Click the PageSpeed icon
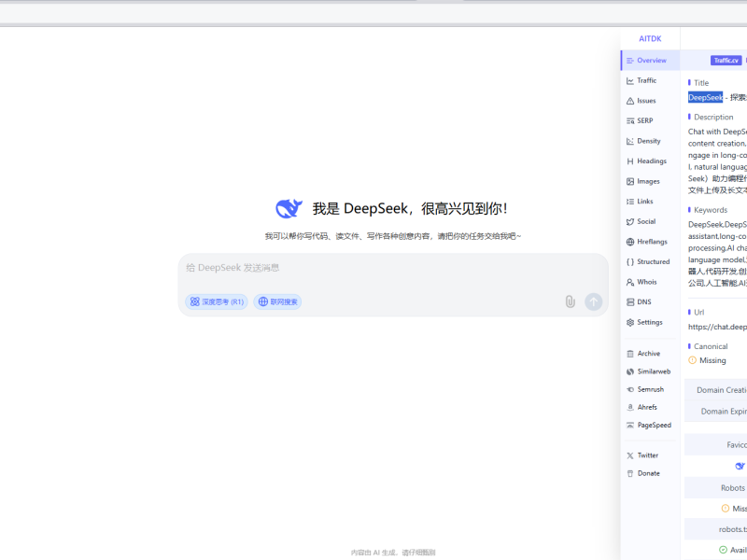The width and height of the screenshot is (747, 560). 630,426
